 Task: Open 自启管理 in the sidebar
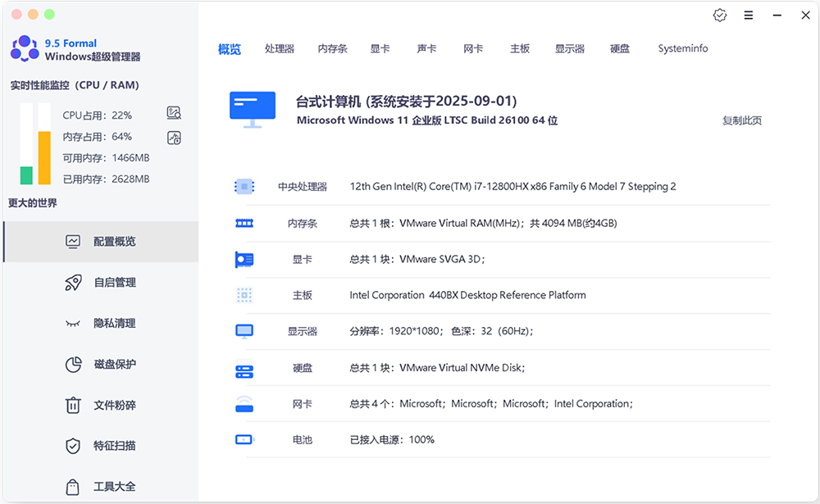click(101, 283)
